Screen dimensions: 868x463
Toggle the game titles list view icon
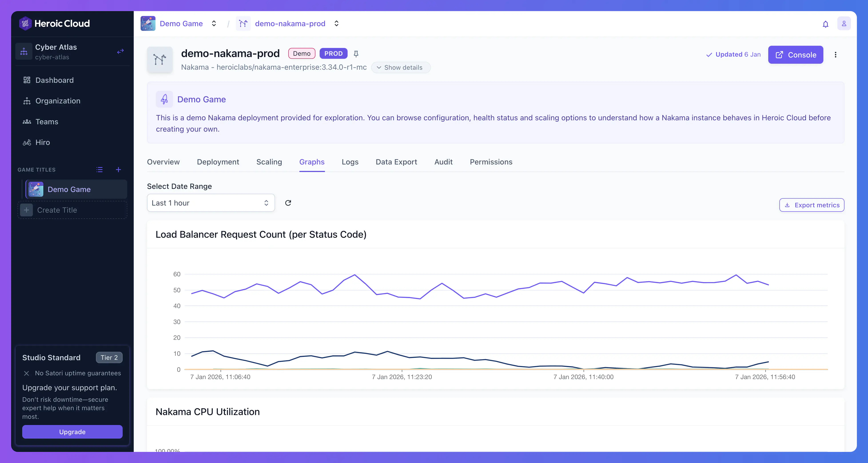click(100, 170)
